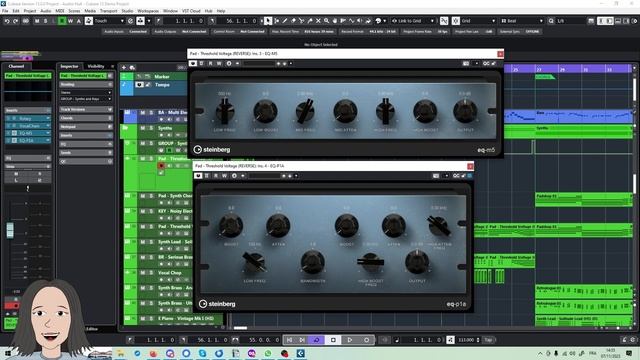This screenshot has height=360, width=640.
Task: Toggle the Cycle loop button in transport
Action: (316, 340)
